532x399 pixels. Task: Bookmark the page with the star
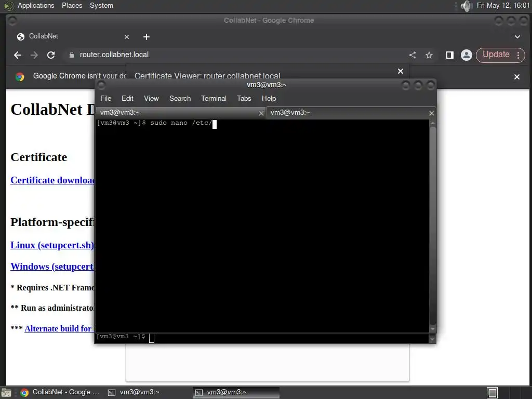point(429,55)
